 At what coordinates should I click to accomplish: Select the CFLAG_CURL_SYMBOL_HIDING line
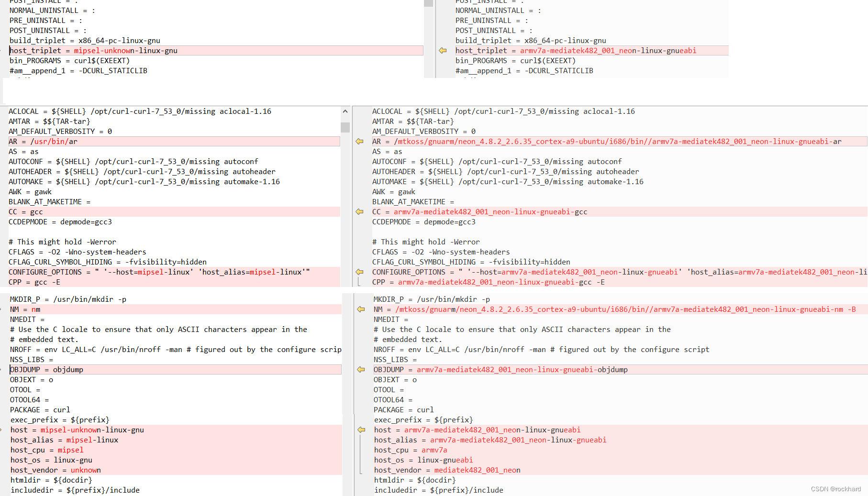tap(107, 262)
